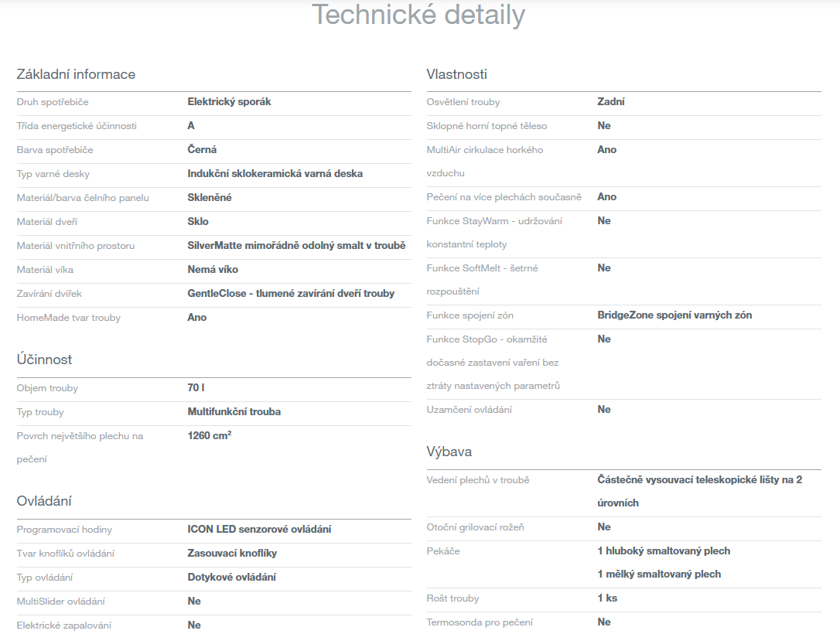
Task: Click the 'ICON LED senzorové ovládání' value
Action: (259, 530)
